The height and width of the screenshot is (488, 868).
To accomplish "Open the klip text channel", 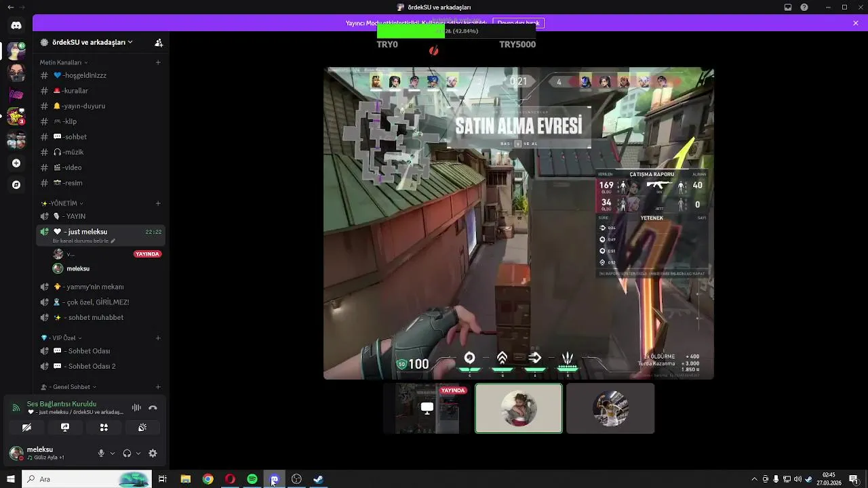I will tap(100, 121).
